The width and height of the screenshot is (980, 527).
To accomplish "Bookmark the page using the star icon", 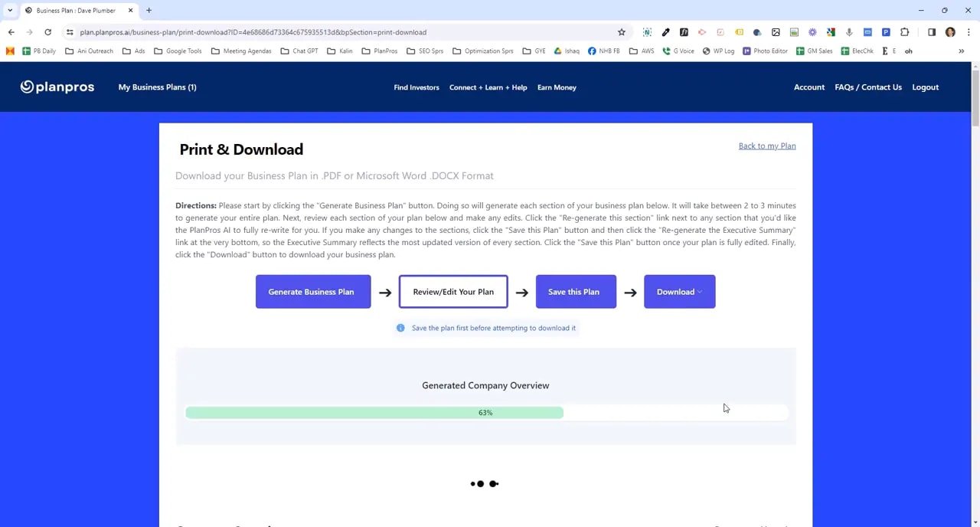I will pos(622,32).
